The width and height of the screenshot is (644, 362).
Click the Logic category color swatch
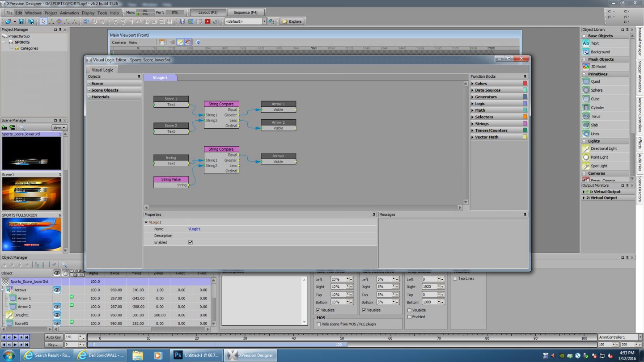click(x=525, y=104)
